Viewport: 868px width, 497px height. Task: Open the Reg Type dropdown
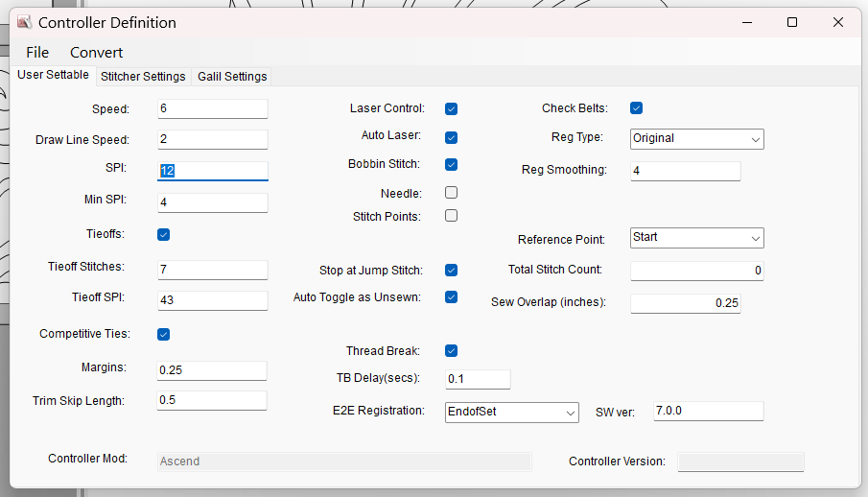pos(697,139)
